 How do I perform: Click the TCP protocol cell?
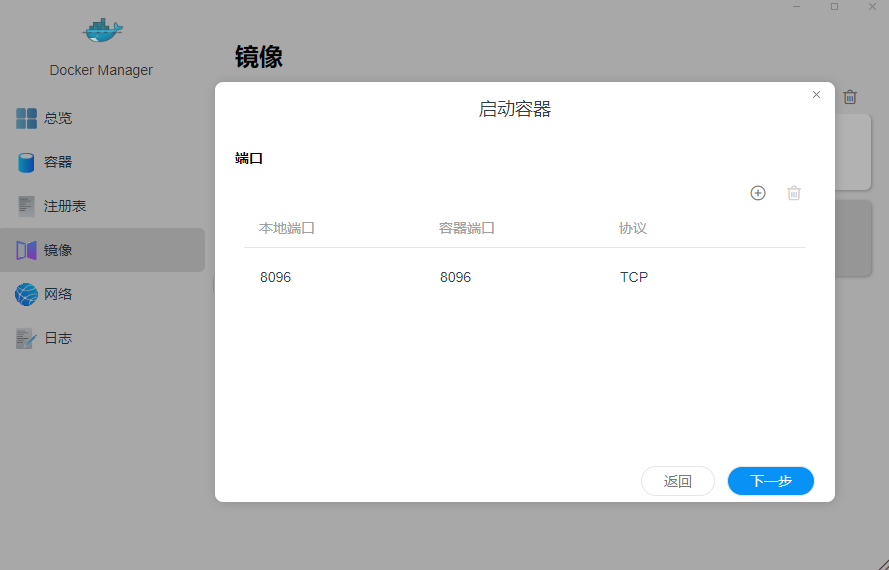click(634, 277)
